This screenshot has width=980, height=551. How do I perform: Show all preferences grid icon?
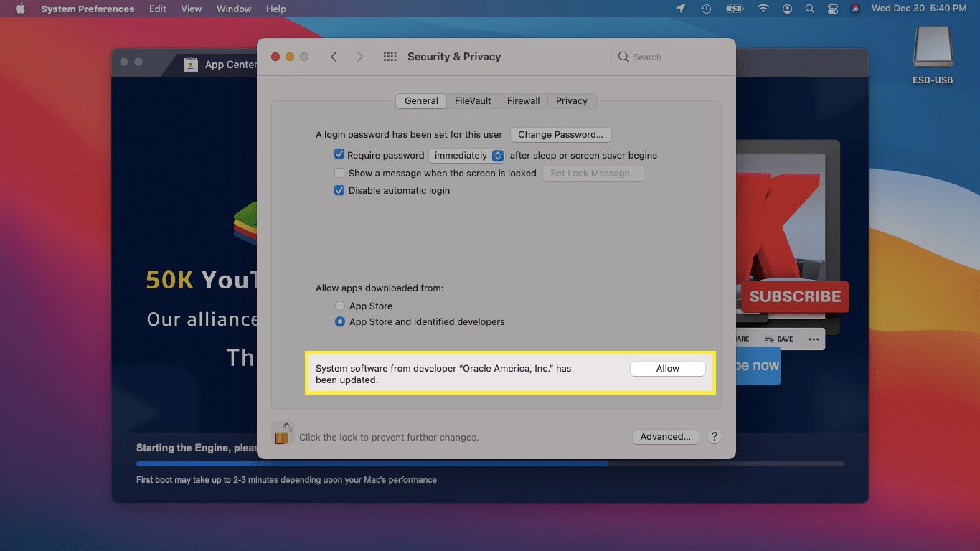coord(390,57)
